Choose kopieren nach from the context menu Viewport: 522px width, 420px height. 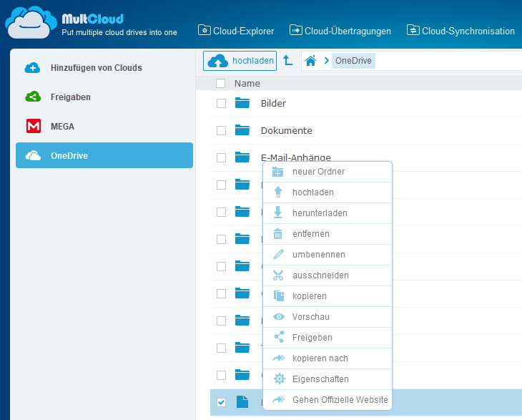tap(328, 358)
